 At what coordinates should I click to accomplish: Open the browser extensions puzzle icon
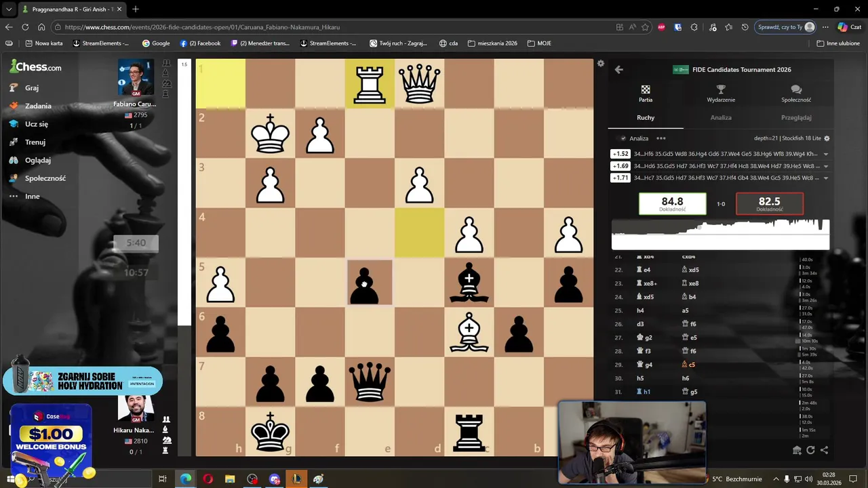pyautogui.click(x=694, y=27)
